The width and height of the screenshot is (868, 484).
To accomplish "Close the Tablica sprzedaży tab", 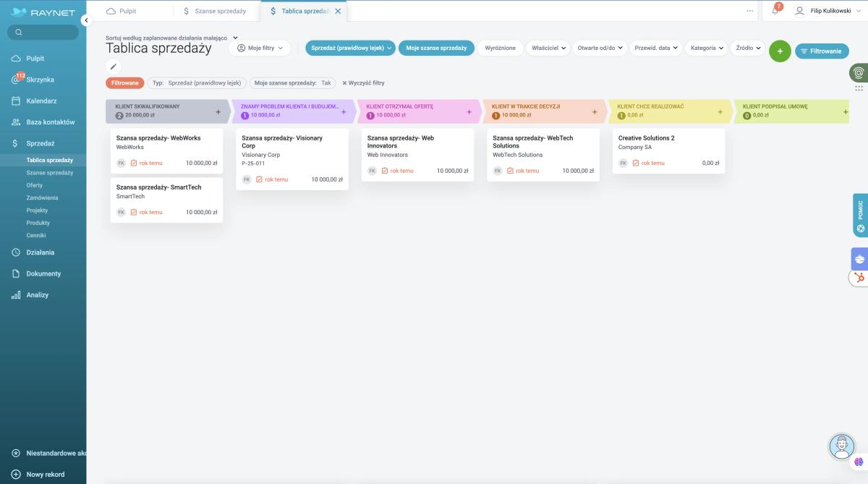I will point(338,12).
